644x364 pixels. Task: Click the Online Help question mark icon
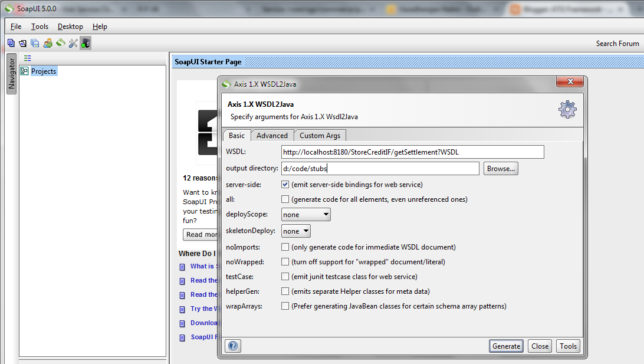point(232,346)
